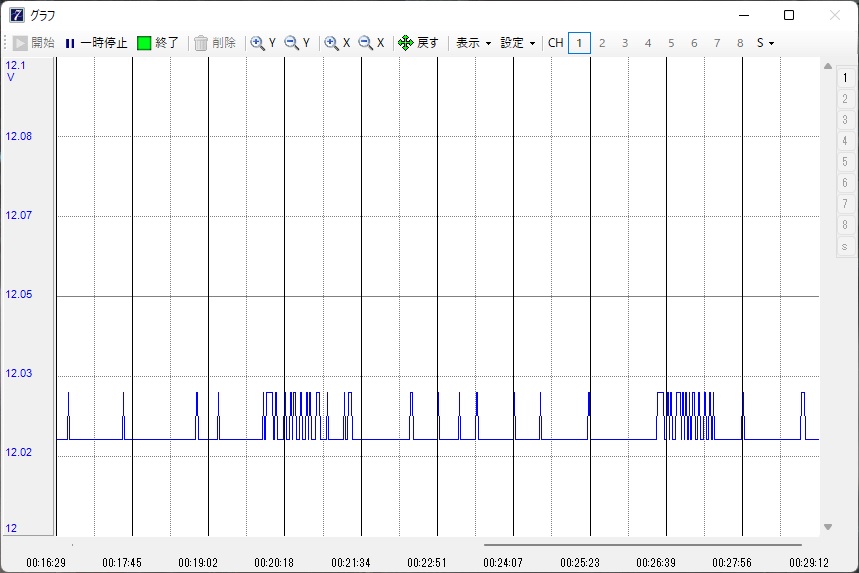Viewport: 859px width, 573px height.
Task: Pause recording with the 一時停止 button
Action: [96, 43]
